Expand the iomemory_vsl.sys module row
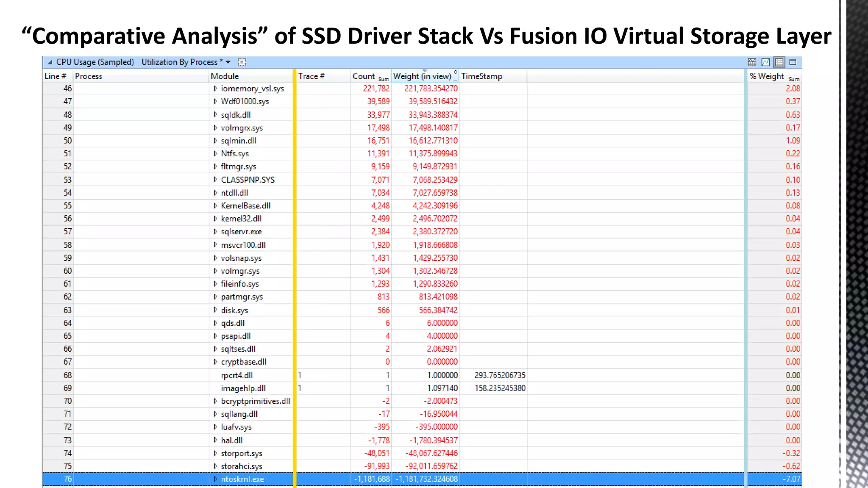This screenshot has height=488, width=868. coord(215,89)
